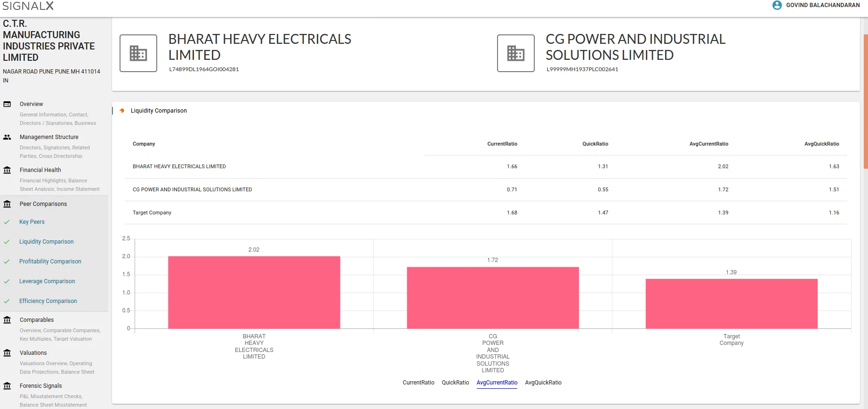868x409 pixels.
Task: Switch chart to AvgQuickRatio tab
Action: point(543,383)
